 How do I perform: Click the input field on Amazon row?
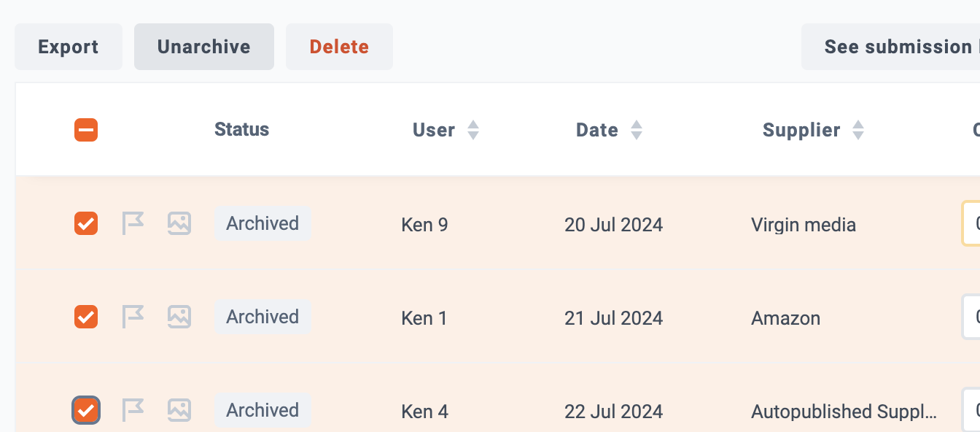971,317
